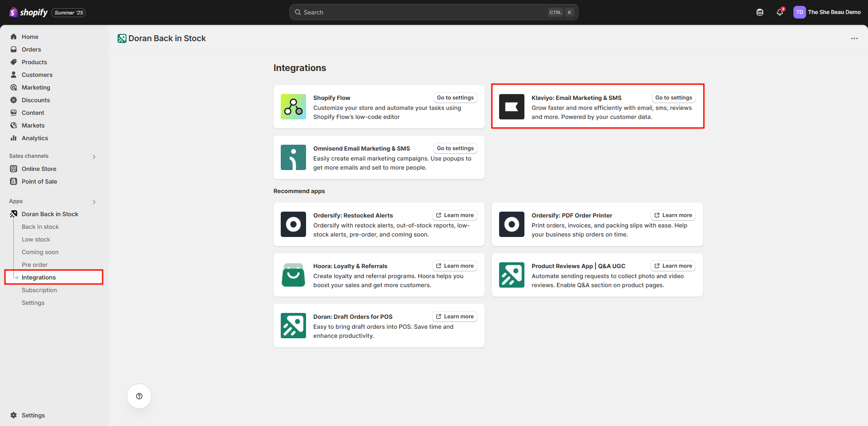Click the Markets globe icon
The width and height of the screenshot is (868, 426).
click(x=14, y=125)
